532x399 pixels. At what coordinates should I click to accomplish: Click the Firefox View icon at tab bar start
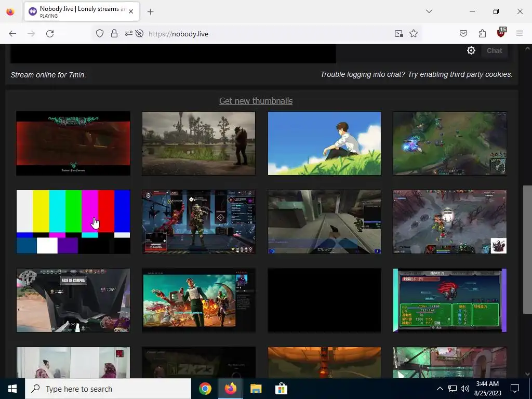click(10, 12)
